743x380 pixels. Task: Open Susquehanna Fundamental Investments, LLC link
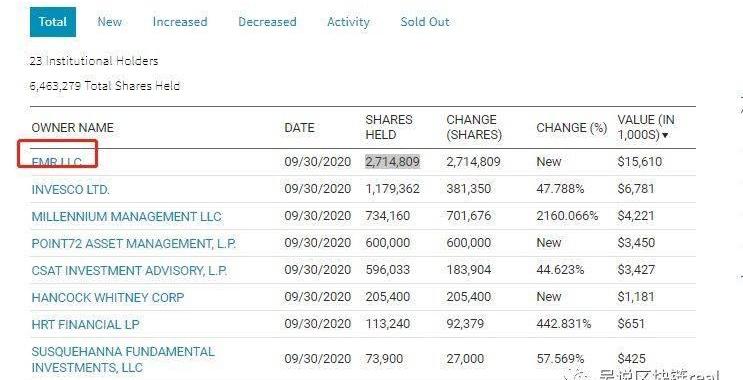[x=123, y=360]
